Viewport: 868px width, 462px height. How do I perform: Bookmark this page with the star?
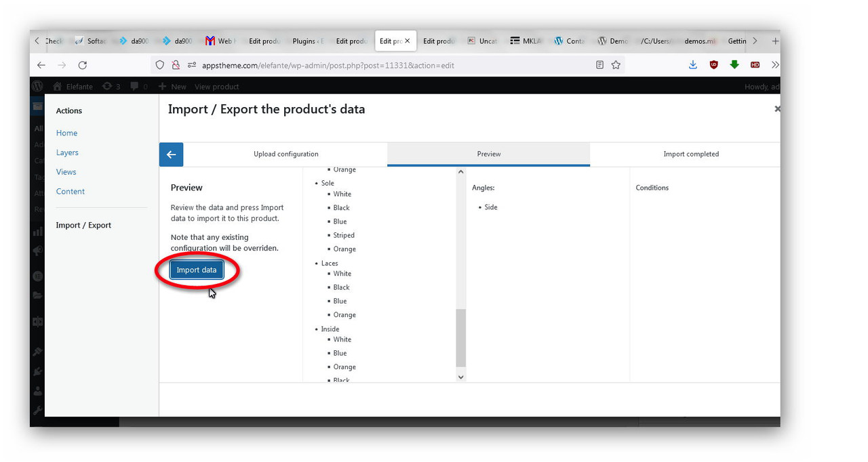(x=616, y=65)
